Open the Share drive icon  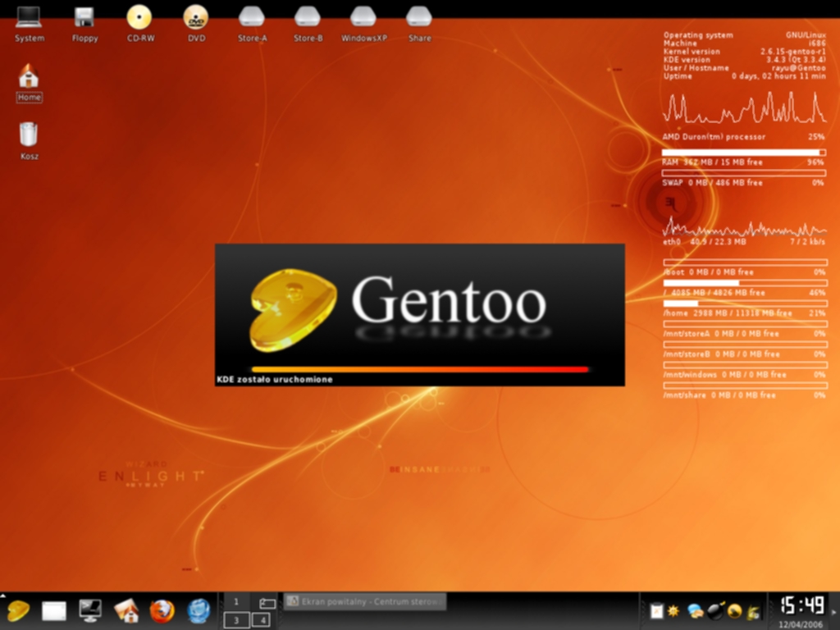coord(419,24)
